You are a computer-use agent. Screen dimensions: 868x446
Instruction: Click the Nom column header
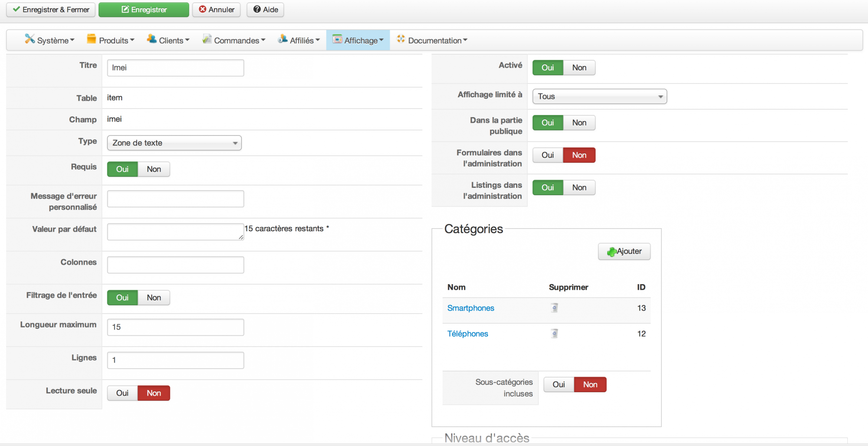click(x=457, y=287)
